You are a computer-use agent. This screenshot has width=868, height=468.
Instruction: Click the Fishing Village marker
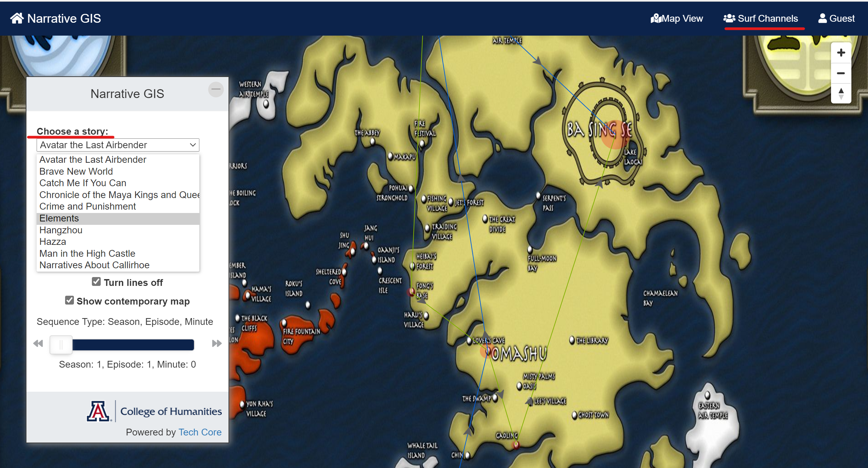click(x=424, y=199)
